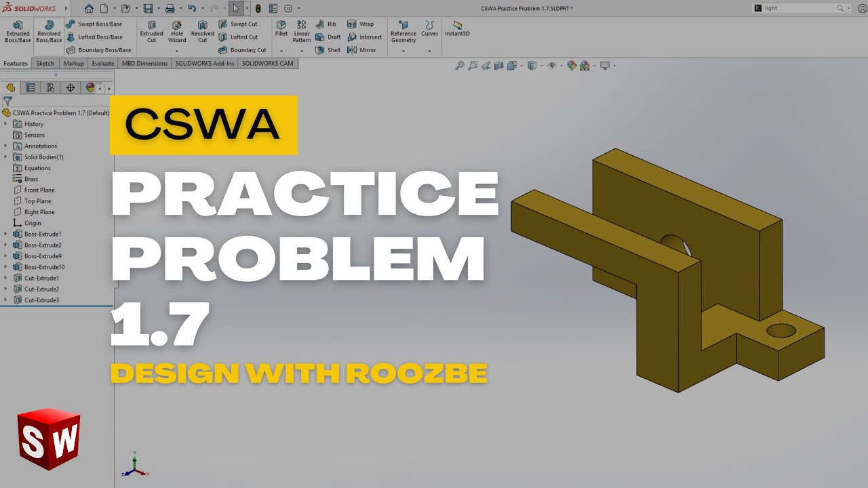Open the Linear Pattern tool

(x=302, y=32)
